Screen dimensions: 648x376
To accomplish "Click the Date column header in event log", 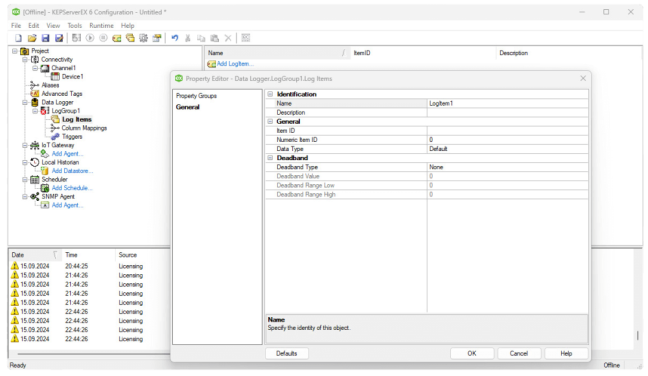I will 35,255.
